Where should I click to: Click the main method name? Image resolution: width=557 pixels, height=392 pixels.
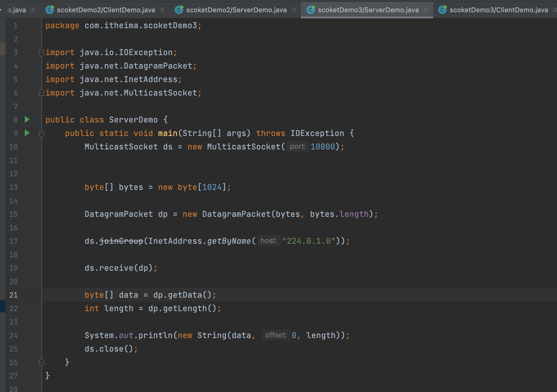point(168,133)
